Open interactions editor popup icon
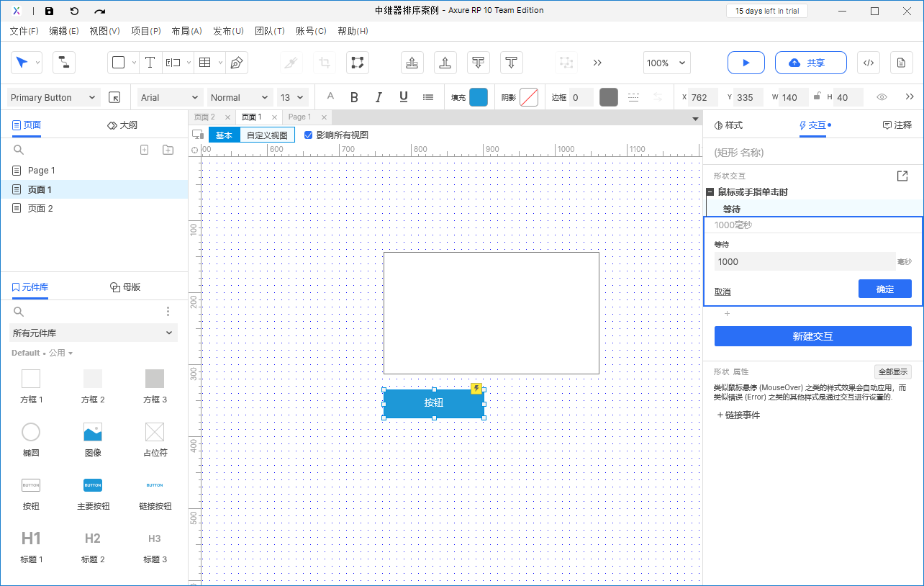This screenshot has height=586, width=924. click(902, 176)
